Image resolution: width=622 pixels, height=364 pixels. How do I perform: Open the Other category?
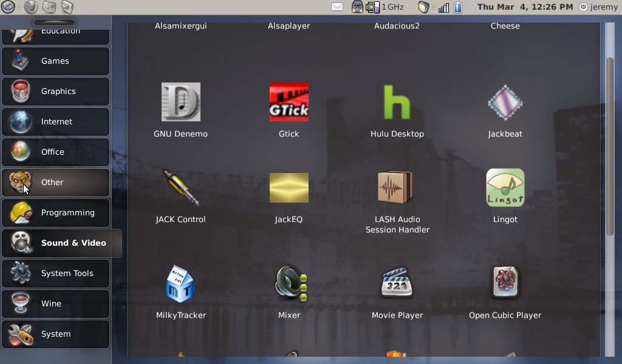point(55,182)
